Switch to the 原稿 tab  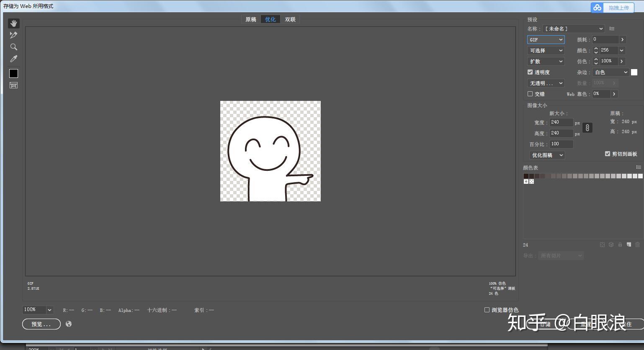tap(251, 19)
